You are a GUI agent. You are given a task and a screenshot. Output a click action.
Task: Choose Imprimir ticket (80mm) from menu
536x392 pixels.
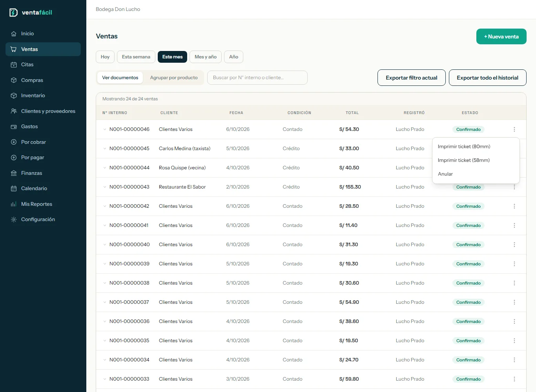coord(476,147)
